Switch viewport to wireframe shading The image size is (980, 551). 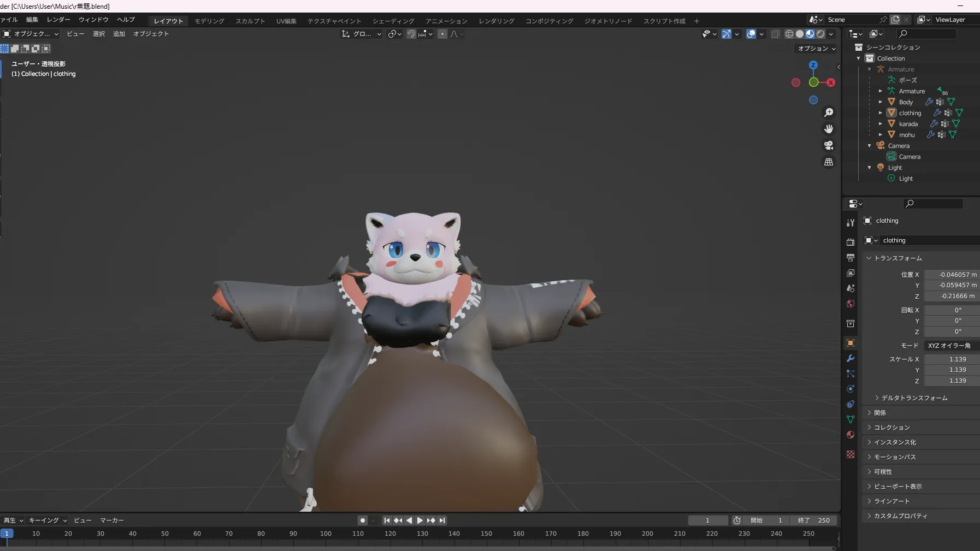tap(789, 34)
